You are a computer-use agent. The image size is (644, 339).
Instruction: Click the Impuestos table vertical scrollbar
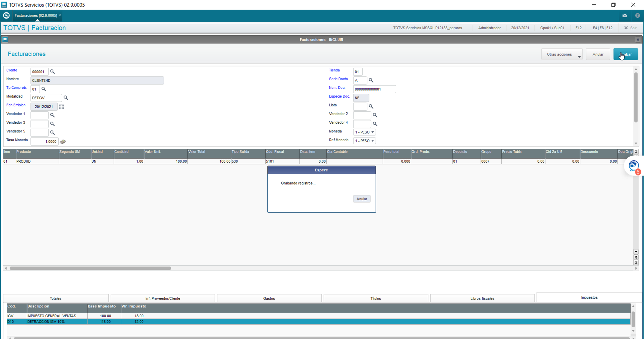(633, 319)
